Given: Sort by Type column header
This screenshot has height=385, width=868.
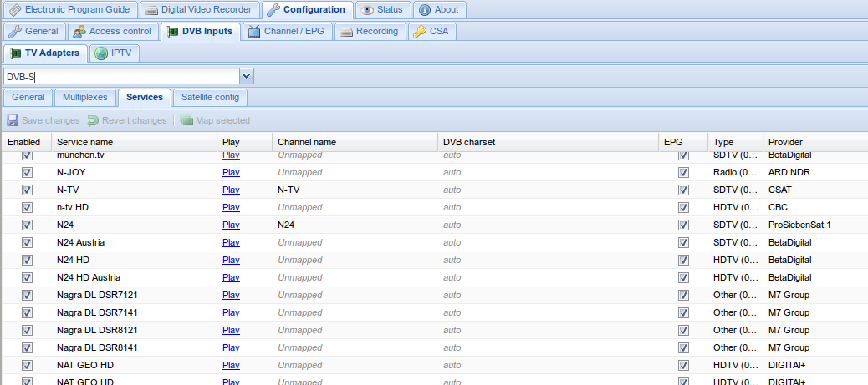Looking at the screenshot, I should click(736, 142).
